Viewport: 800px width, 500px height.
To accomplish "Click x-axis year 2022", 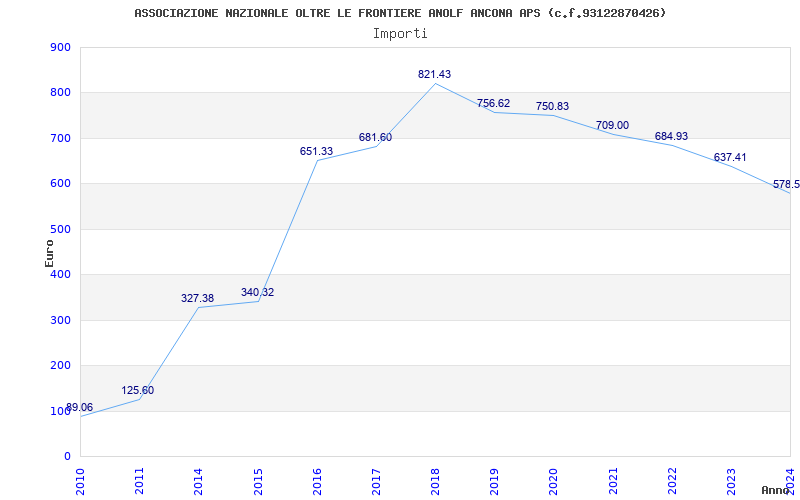I will pos(672,481).
